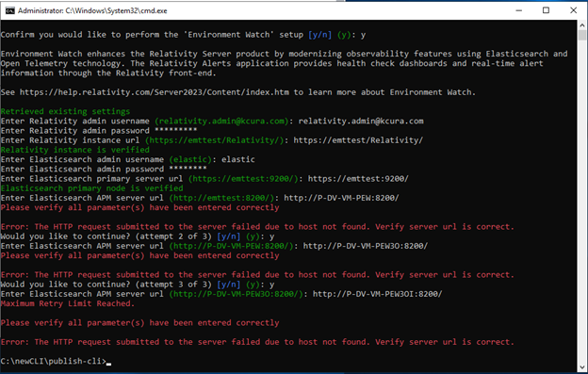Image resolution: width=588 pixels, height=374 pixels.
Task: Click the 'attempt 2 of 3' prompt line
Action: (138, 236)
